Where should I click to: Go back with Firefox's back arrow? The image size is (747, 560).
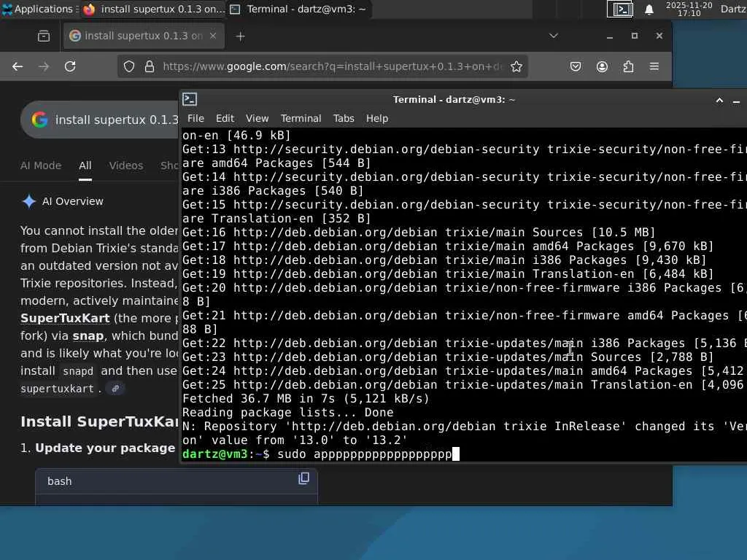[18, 66]
